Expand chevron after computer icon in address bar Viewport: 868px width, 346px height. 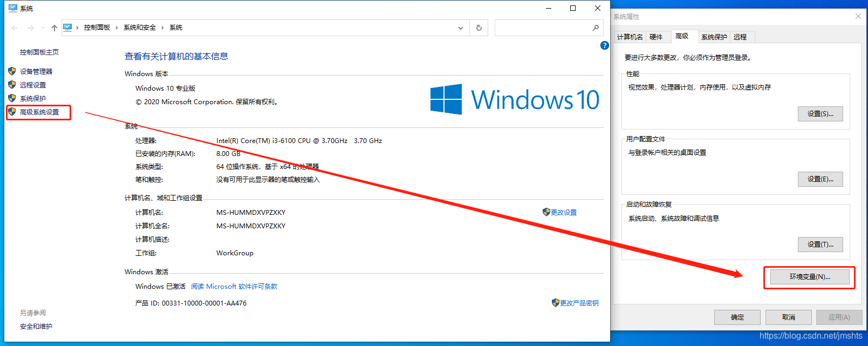(77, 28)
